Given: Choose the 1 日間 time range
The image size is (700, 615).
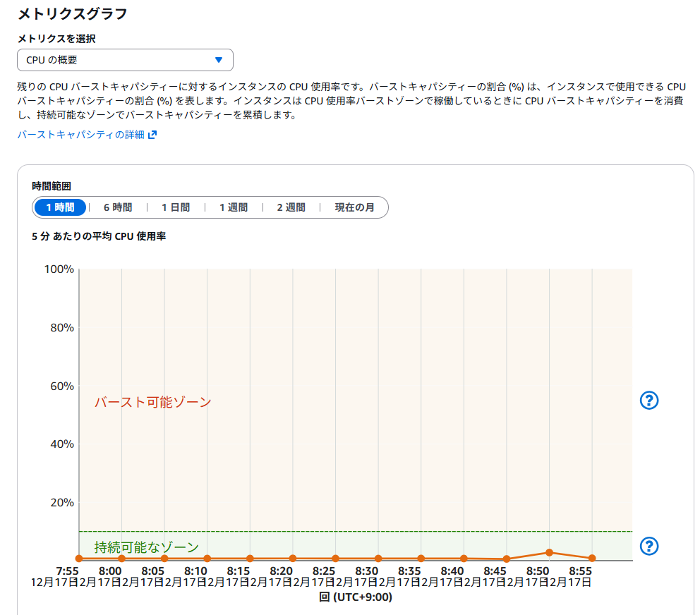Looking at the screenshot, I should tap(176, 207).
